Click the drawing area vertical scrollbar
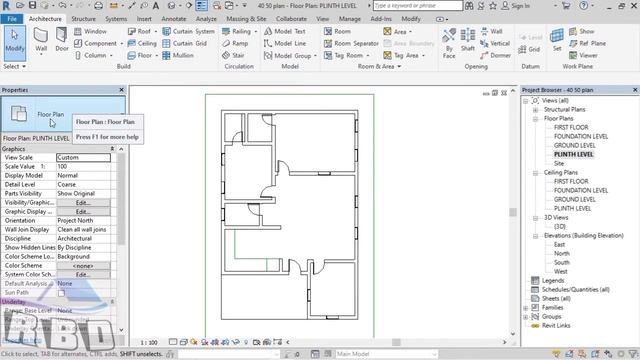Screen dimensions: 640x360 click(x=513, y=212)
